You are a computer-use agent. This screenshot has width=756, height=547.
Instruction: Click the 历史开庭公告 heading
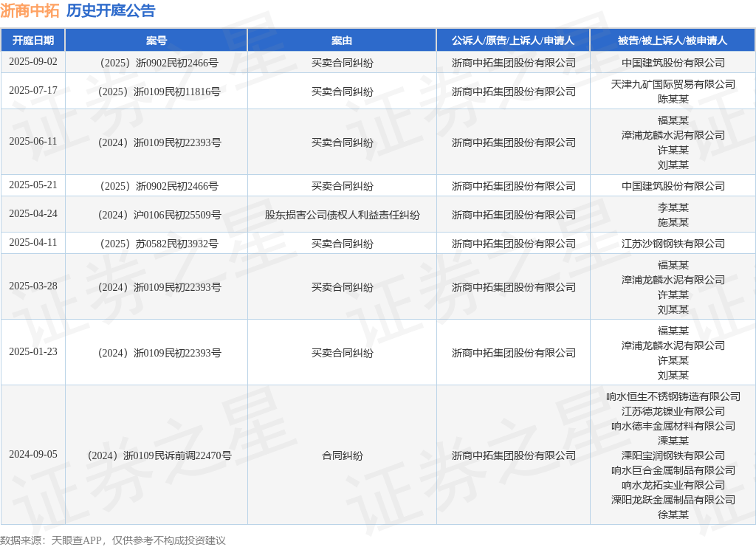coord(111,10)
